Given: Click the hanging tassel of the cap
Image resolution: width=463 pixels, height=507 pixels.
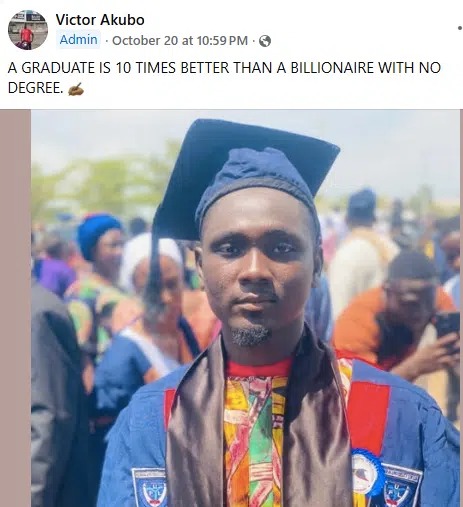Looking at the screenshot, I should coord(153,267).
